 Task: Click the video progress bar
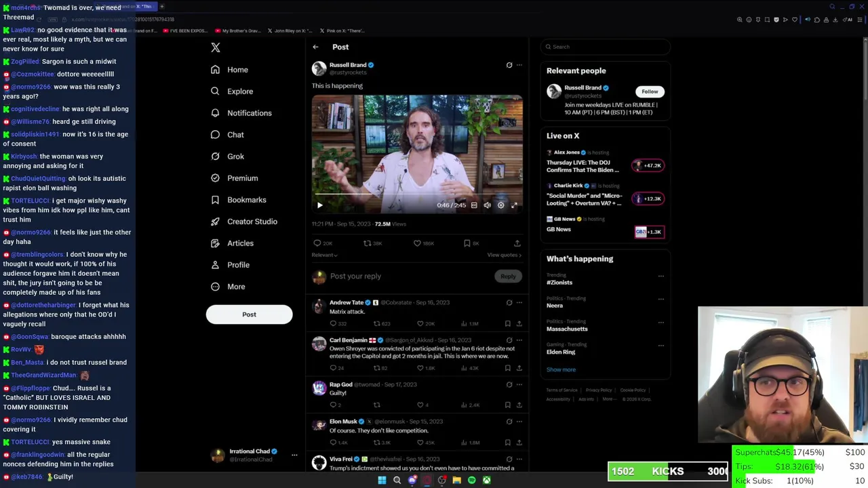point(417,195)
